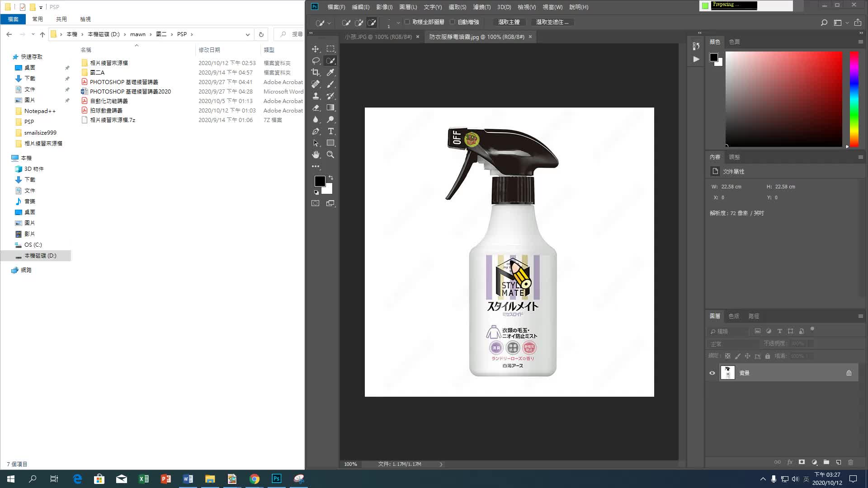Swap foreground and background colors
Viewport: 868px width, 488px height.
tap(331, 178)
